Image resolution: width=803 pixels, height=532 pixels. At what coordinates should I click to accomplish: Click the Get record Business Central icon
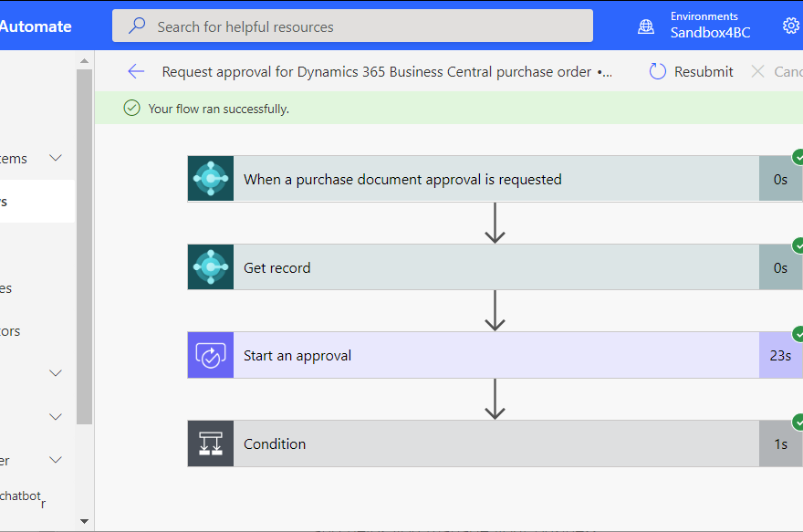[x=211, y=266]
